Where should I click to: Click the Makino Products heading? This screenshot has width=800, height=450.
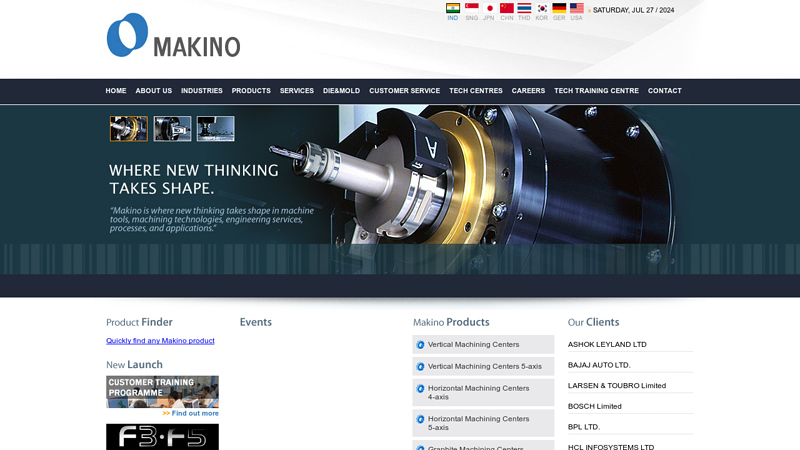coord(451,322)
